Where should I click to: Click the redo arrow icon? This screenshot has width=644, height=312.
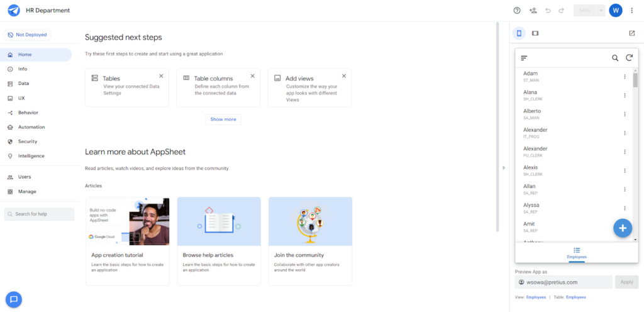click(x=561, y=11)
